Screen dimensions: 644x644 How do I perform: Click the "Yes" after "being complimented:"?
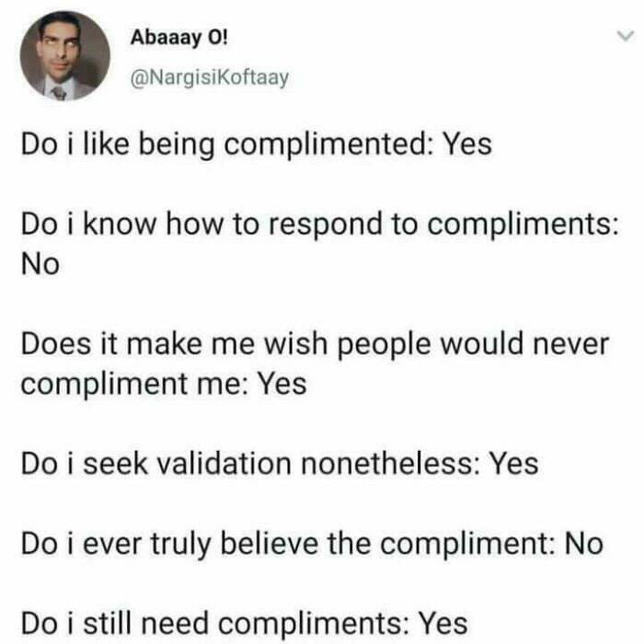(466, 144)
